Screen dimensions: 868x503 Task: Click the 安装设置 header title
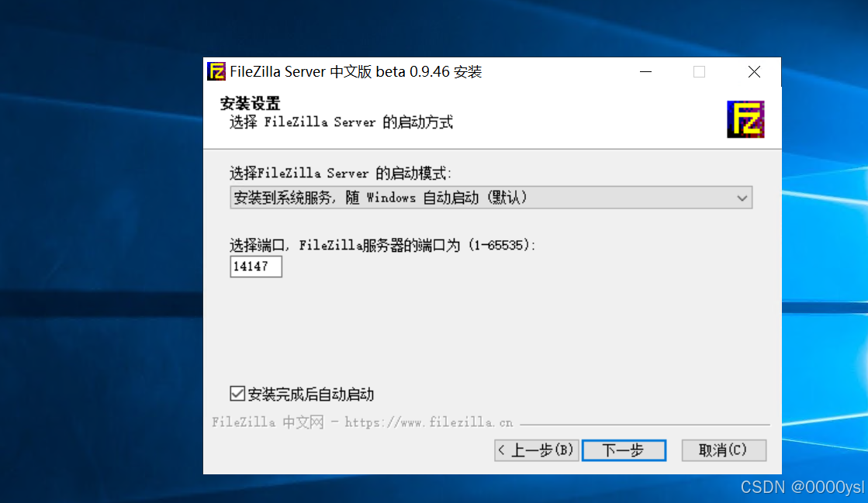coord(251,104)
